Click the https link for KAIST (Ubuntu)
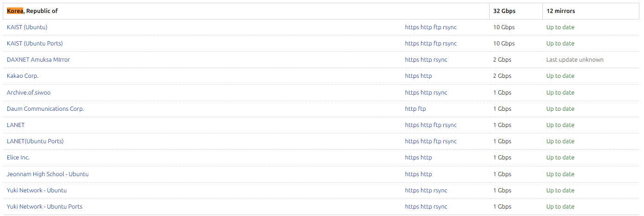Viewport: 644px width, 216px height. point(412,27)
